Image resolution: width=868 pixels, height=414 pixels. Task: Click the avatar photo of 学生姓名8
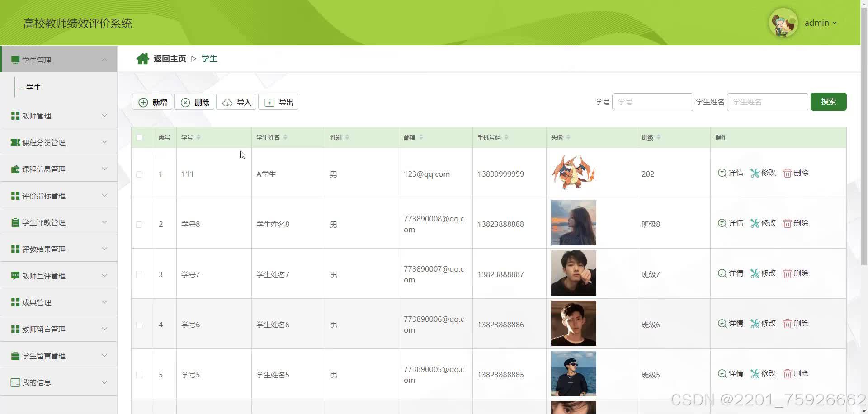point(573,223)
